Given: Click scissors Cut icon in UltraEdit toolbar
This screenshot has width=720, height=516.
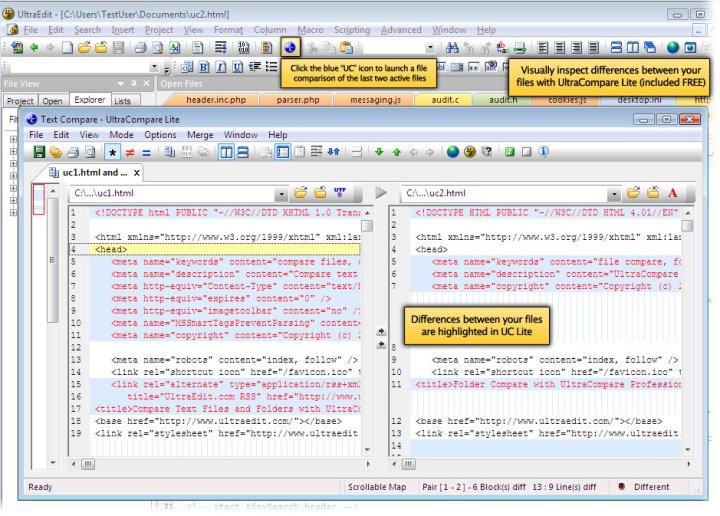Looking at the screenshot, I should pos(313,47).
